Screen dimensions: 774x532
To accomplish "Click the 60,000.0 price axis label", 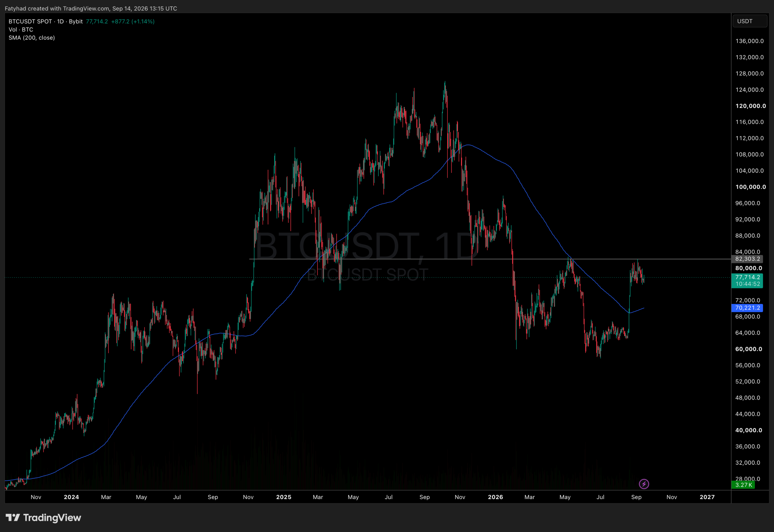I will click(x=749, y=349).
